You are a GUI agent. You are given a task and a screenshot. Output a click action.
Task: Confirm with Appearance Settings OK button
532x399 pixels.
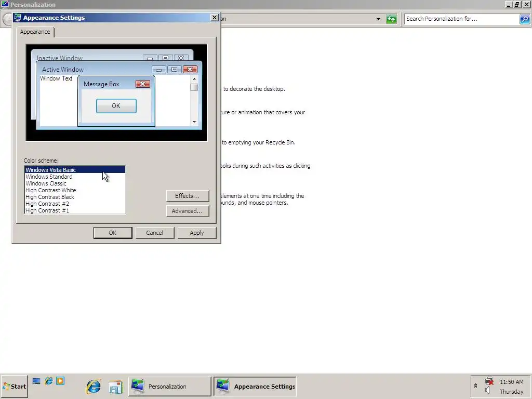pos(113,233)
